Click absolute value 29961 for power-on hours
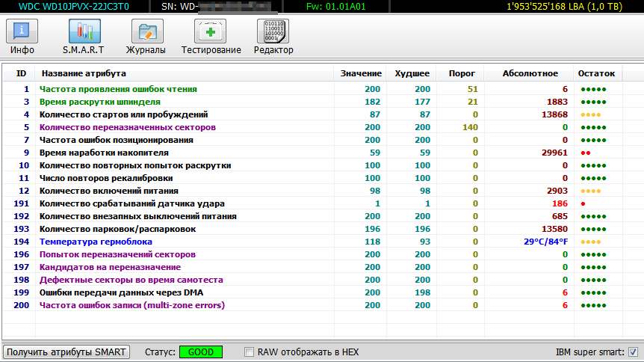 coord(554,153)
